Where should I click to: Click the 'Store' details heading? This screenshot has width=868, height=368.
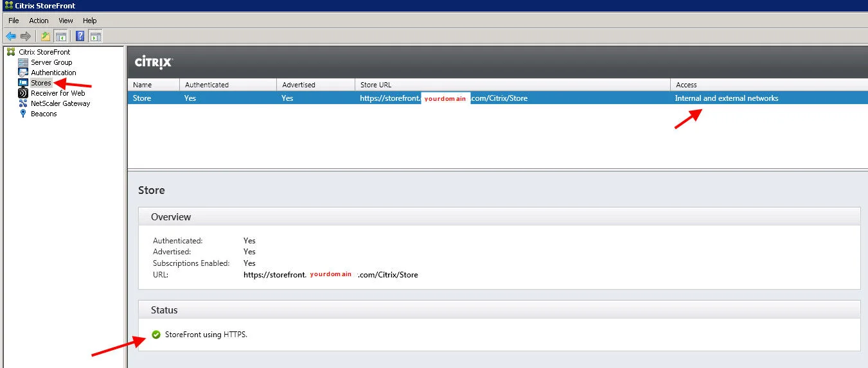tap(152, 190)
